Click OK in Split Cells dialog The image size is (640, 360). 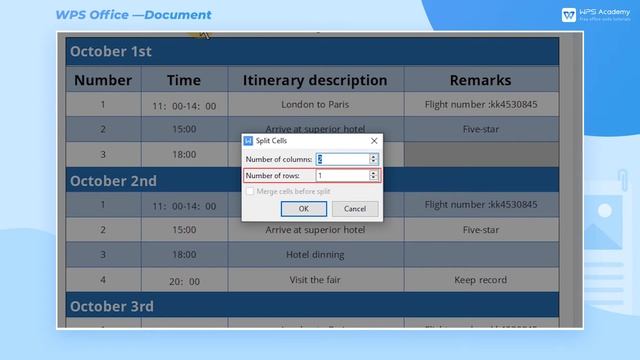[304, 209]
